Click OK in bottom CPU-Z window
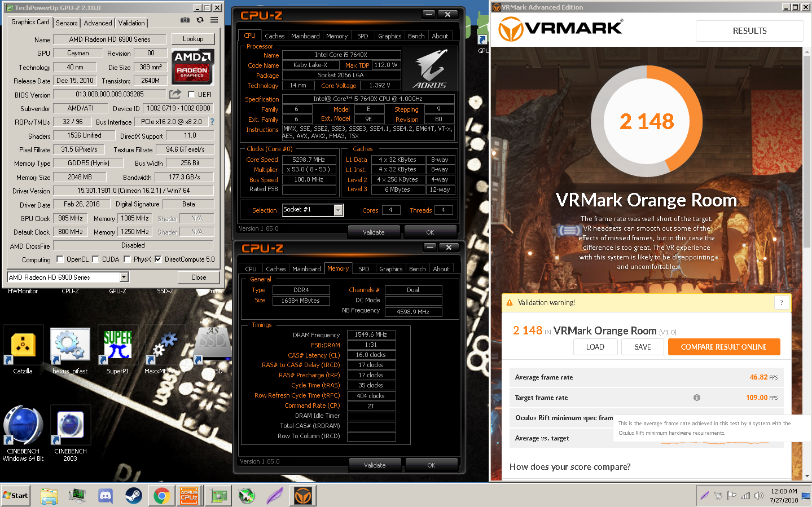 click(x=431, y=465)
